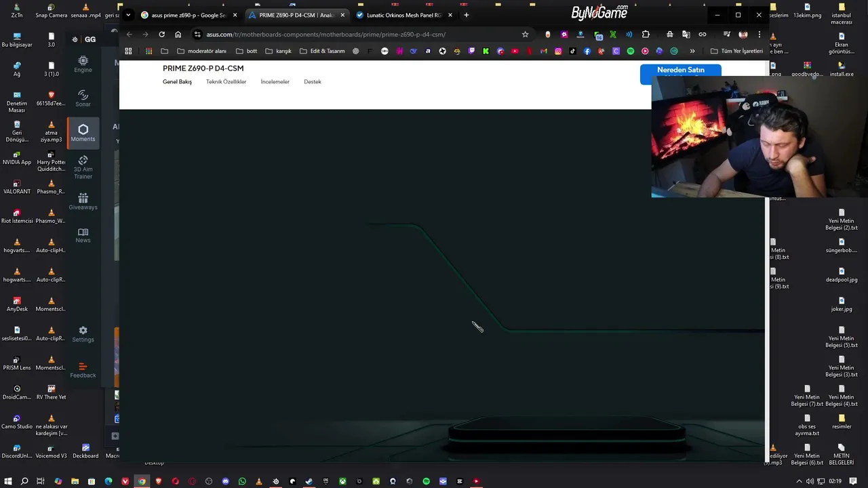Open the Teknik Özellikler tab
Viewport: 868px width, 488px height.
click(x=226, y=82)
